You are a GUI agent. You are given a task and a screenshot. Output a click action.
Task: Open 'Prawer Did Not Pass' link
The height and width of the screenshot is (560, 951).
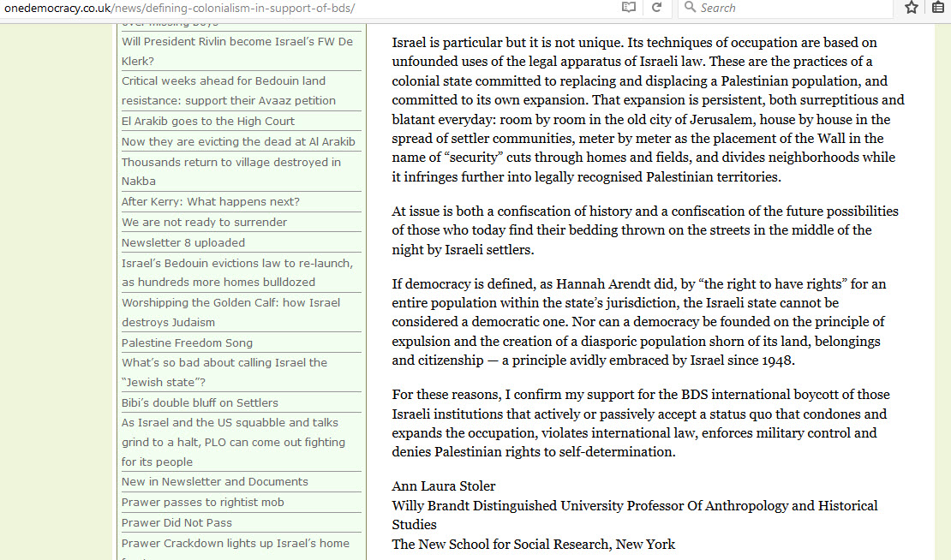point(176,523)
